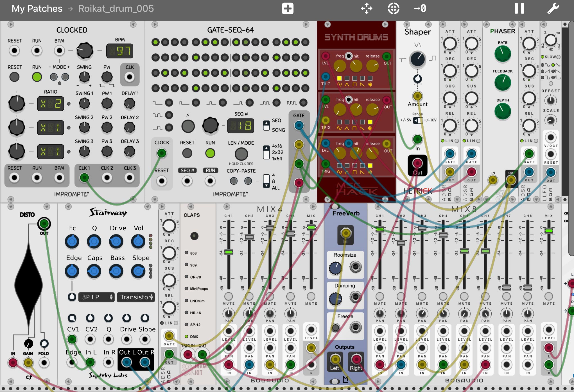Toggle the 4/8/ALL copy-paste switch

click(x=266, y=181)
